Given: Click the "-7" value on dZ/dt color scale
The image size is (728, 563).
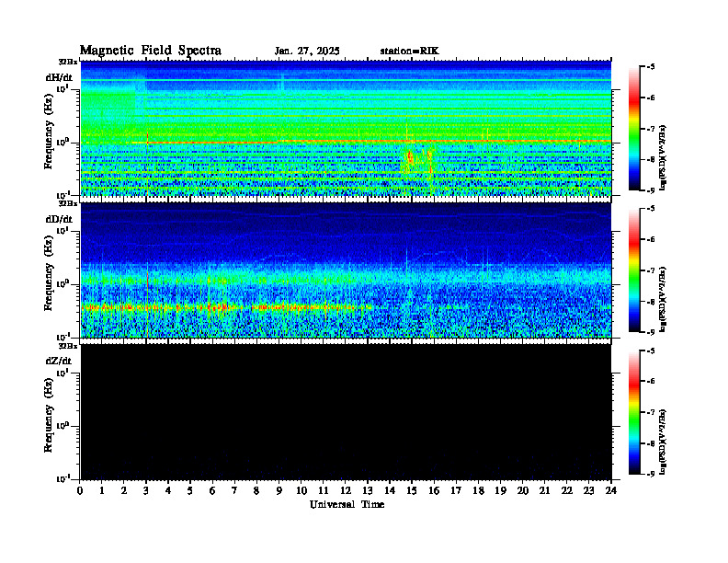Looking at the screenshot, I should point(651,412).
